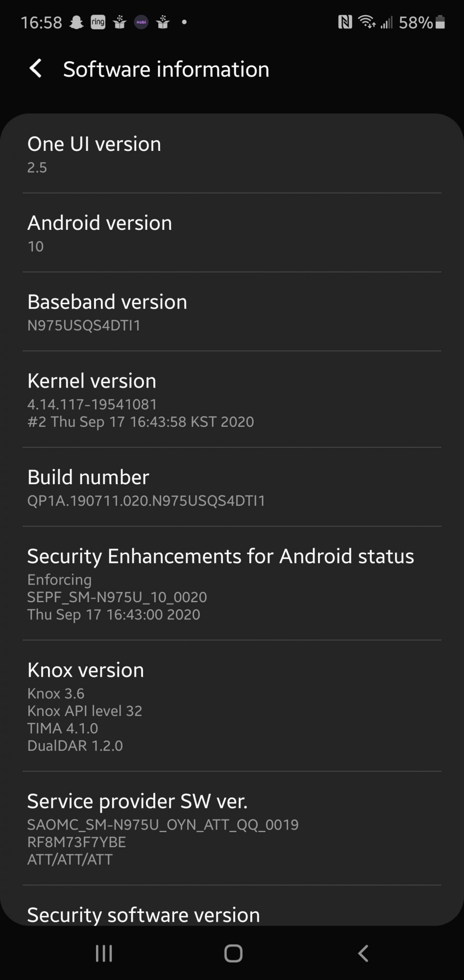Screen dimensions: 464x980
Task: Tap Security Enhancements for Android status
Action: point(232,584)
